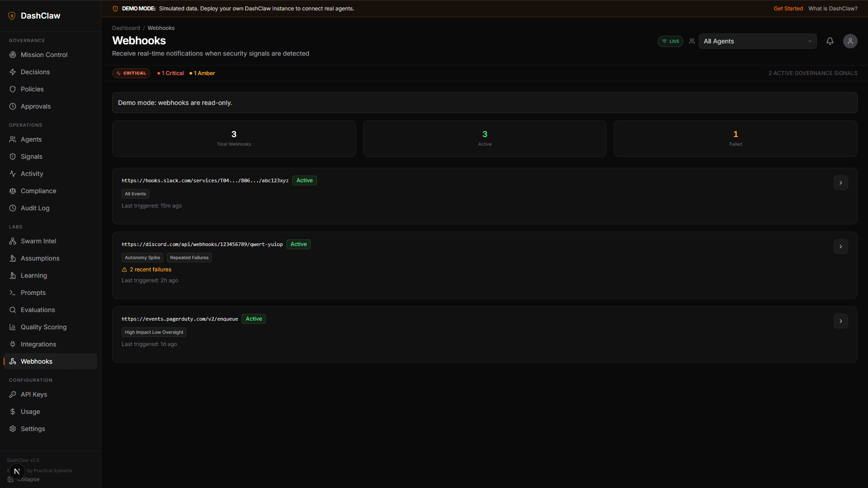
Task: Click the Get Started link
Action: click(x=788, y=8)
